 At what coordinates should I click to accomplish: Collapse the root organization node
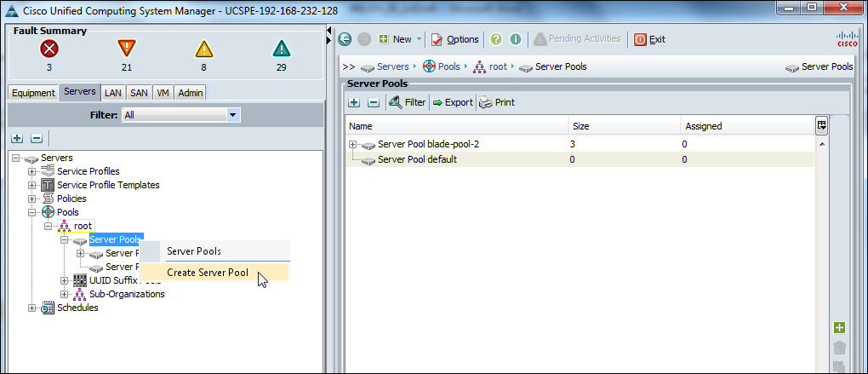(49, 226)
